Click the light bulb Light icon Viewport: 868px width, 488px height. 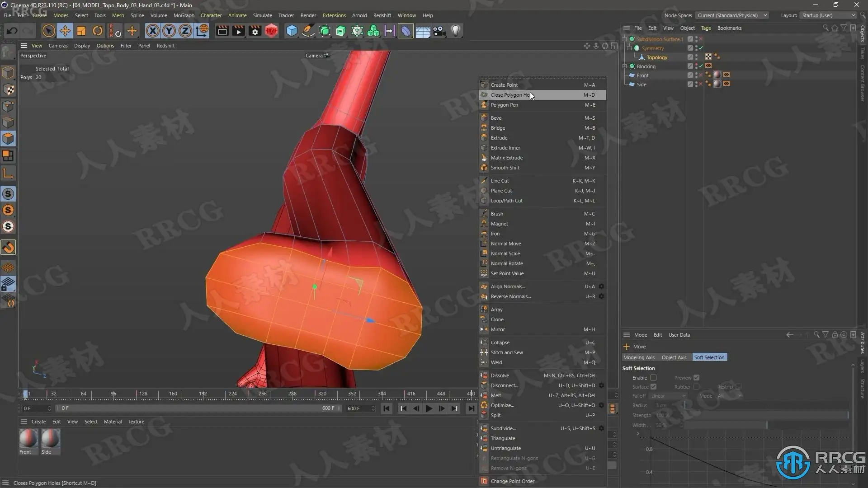(x=455, y=31)
